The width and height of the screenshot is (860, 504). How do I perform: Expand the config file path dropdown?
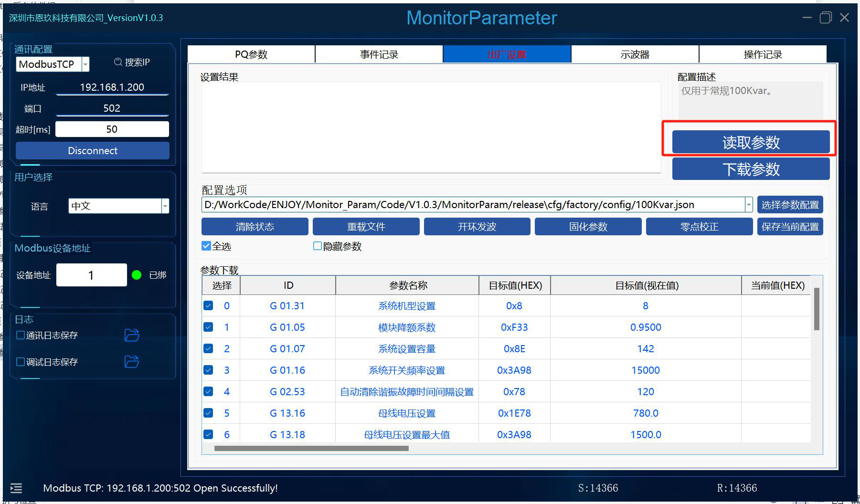(x=748, y=205)
